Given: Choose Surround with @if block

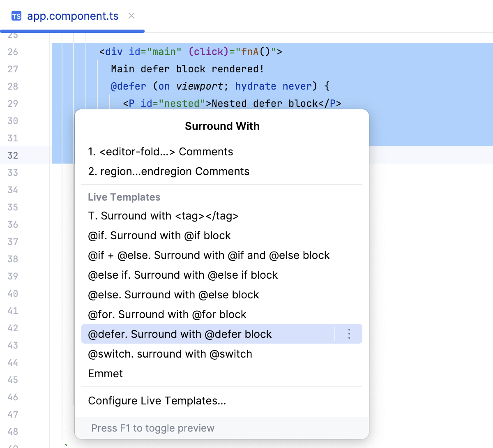Looking at the screenshot, I should (159, 235).
